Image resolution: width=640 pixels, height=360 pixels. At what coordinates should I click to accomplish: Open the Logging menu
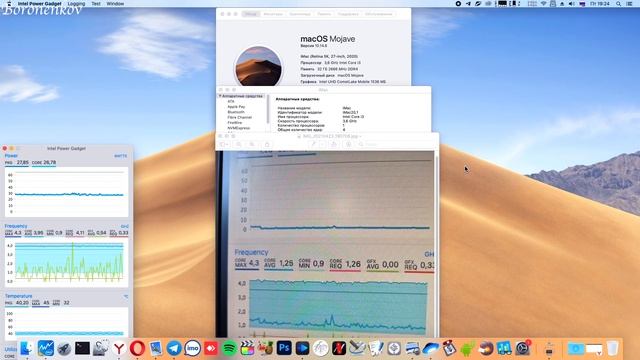[76, 4]
